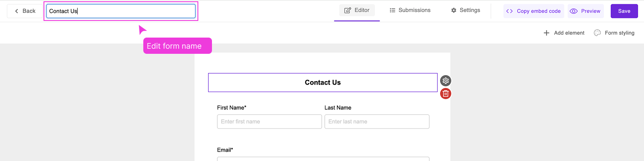644x161 pixels.
Task: Click the Back button
Action: tap(25, 11)
